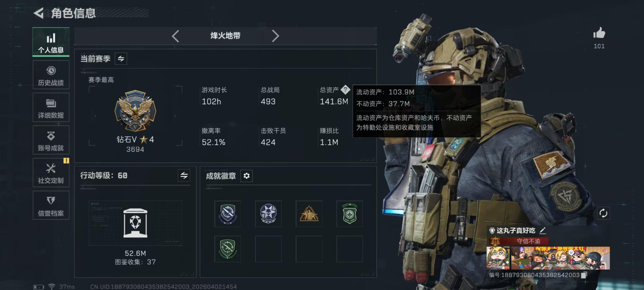
Task: Toggle the 行动等级 swap button
Action: point(184,175)
